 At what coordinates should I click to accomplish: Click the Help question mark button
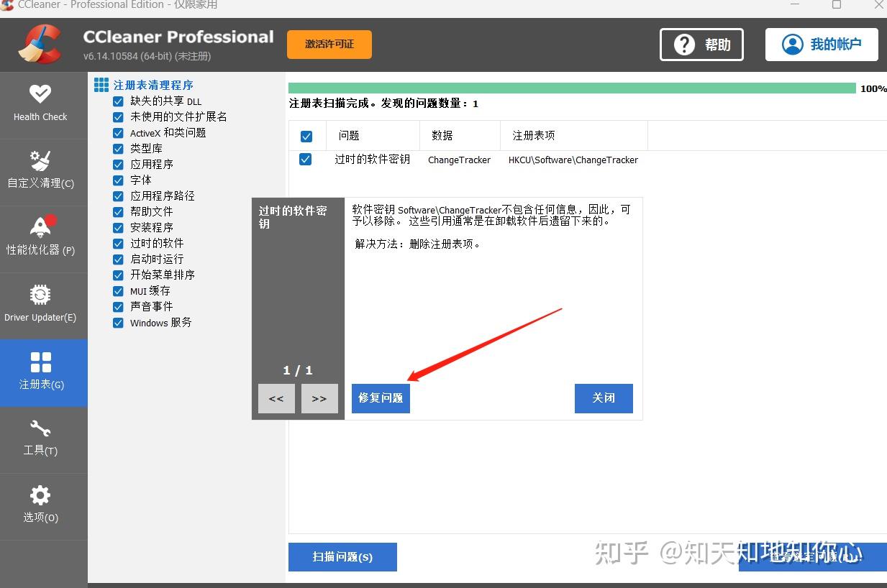point(701,45)
